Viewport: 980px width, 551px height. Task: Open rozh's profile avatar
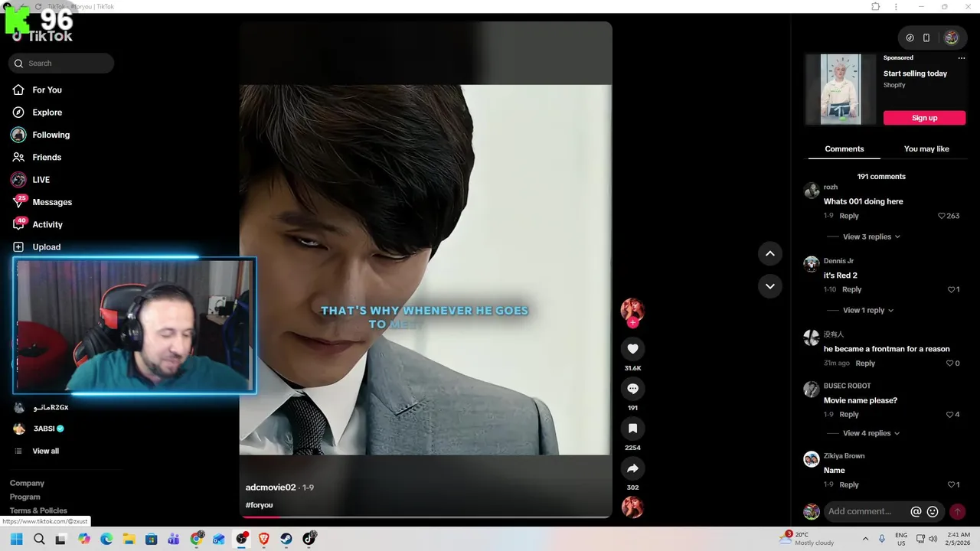pos(812,191)
